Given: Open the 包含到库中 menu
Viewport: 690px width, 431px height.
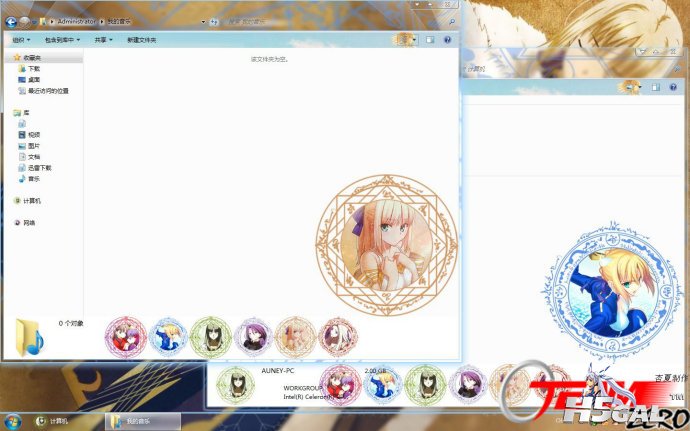Looking at the screenshot, I should coord(62,40).
